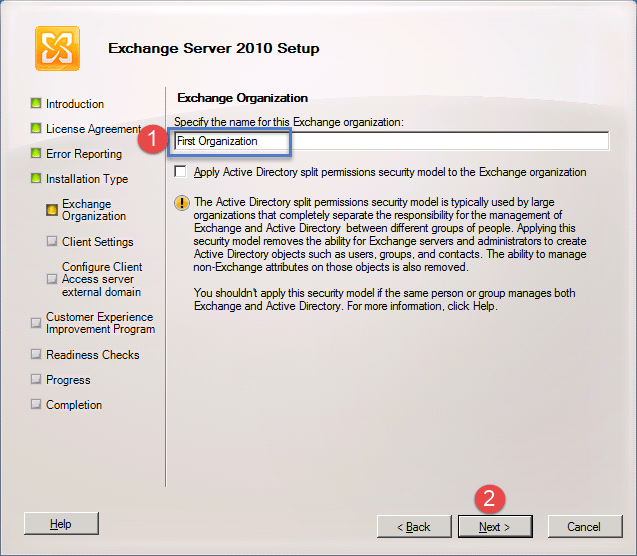Open Help for setup
Screen dimensions: 637x556
point(61,524)
